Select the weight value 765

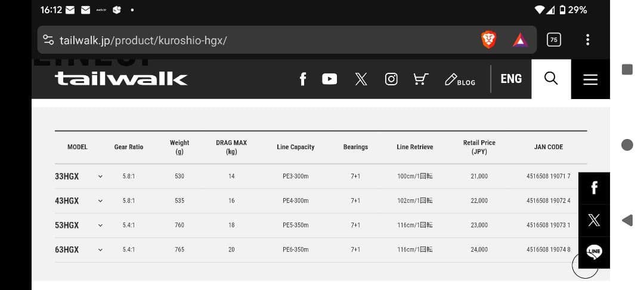click(179, 250)
